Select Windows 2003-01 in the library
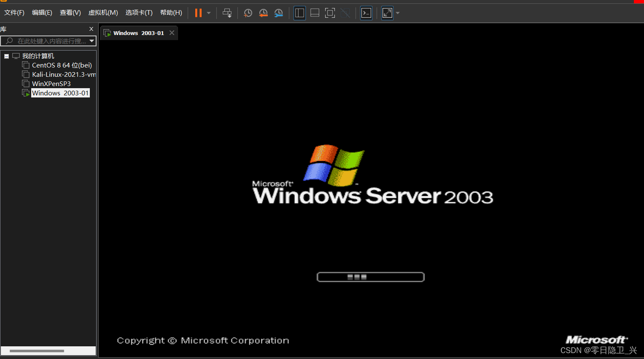This screenshot has width=644, height=359. (60, 93)
